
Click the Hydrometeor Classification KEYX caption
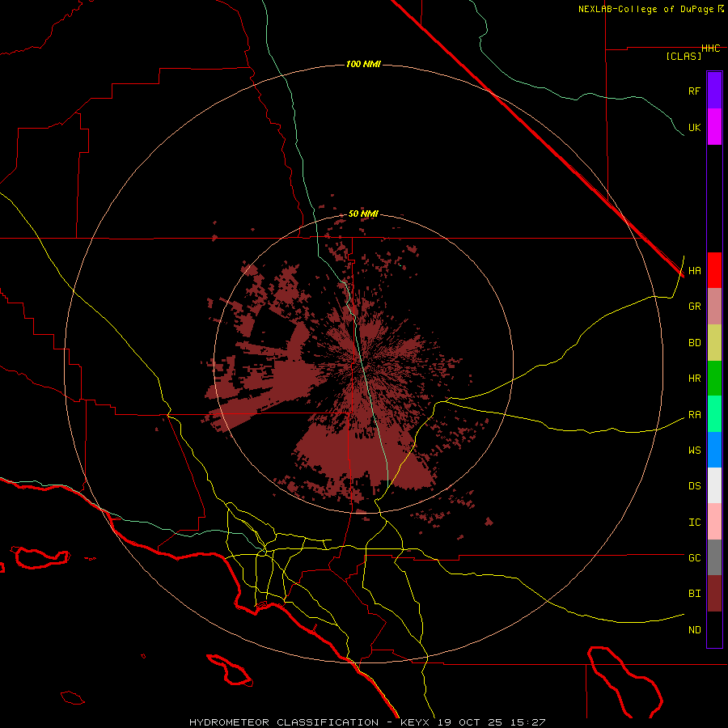click(366, 722)
